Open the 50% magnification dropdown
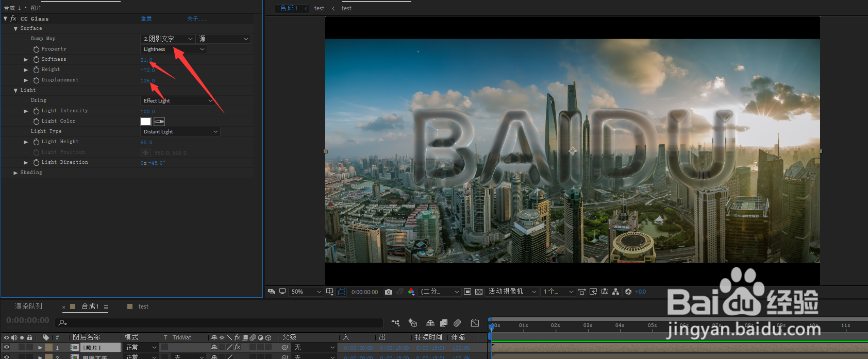Viewport: 868px width, 359px height. coord(306,292)
